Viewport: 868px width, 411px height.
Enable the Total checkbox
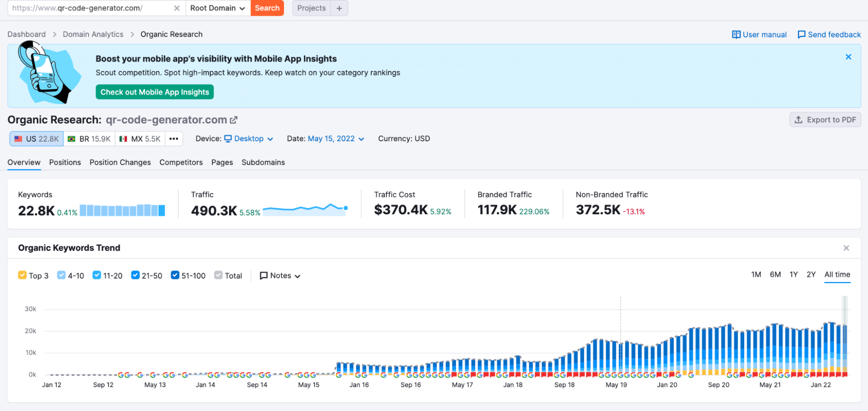click(x=218, y=275)
